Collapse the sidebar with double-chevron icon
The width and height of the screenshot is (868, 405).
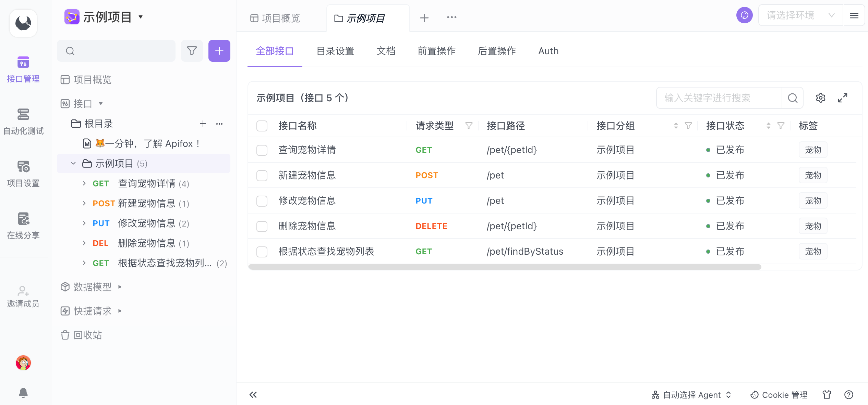(253, 395)
